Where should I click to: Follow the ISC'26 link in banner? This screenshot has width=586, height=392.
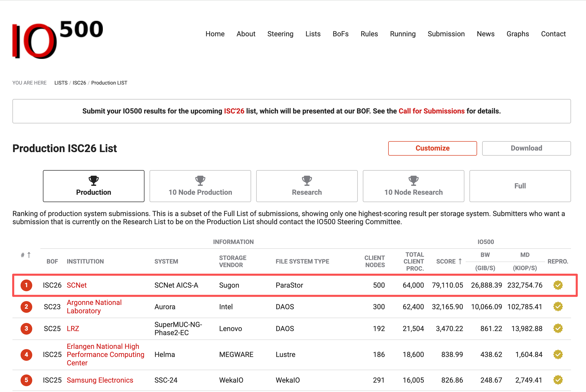(x=234, y=111)
